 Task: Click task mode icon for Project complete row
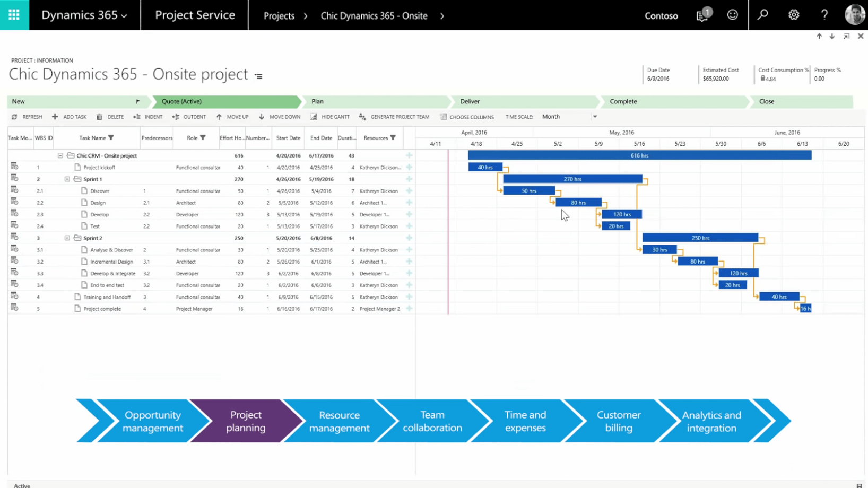(x=14, y=308)
